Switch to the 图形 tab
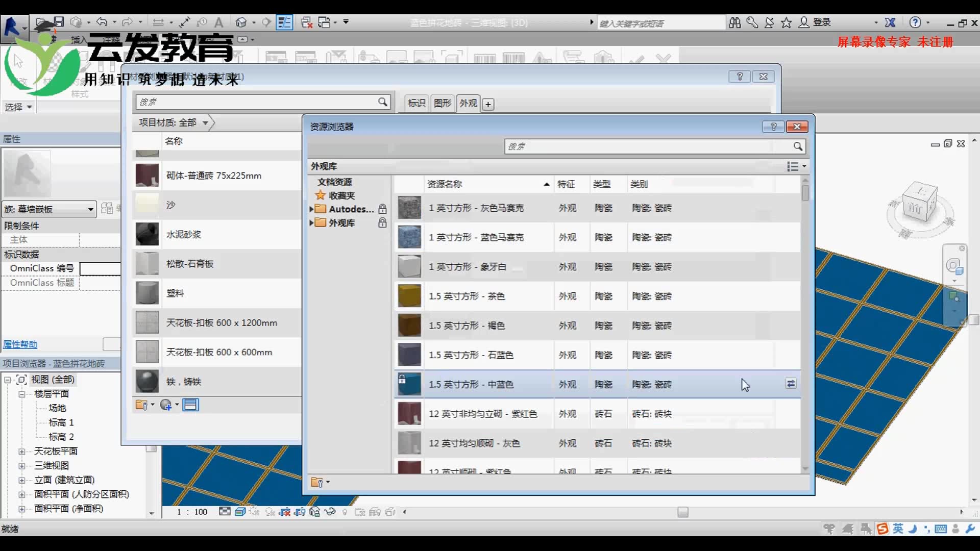Viewport: 980px width, 551px height. pyautogui.click(x=442, y=103)
